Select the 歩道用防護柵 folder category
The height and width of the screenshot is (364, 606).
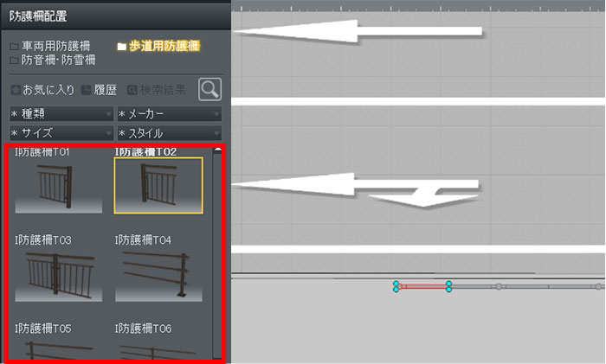point(158,47)
